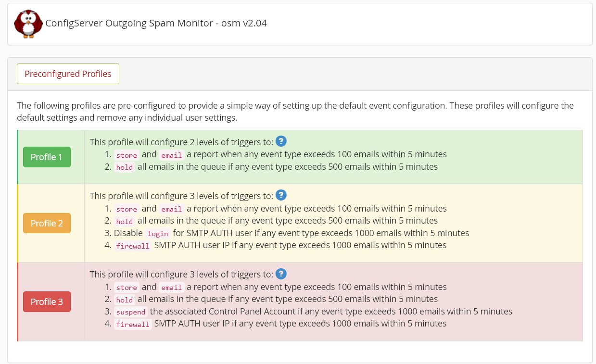Click 'hold' tag in Profile 3 row
The image size is (596, 364).
point(125,300)
